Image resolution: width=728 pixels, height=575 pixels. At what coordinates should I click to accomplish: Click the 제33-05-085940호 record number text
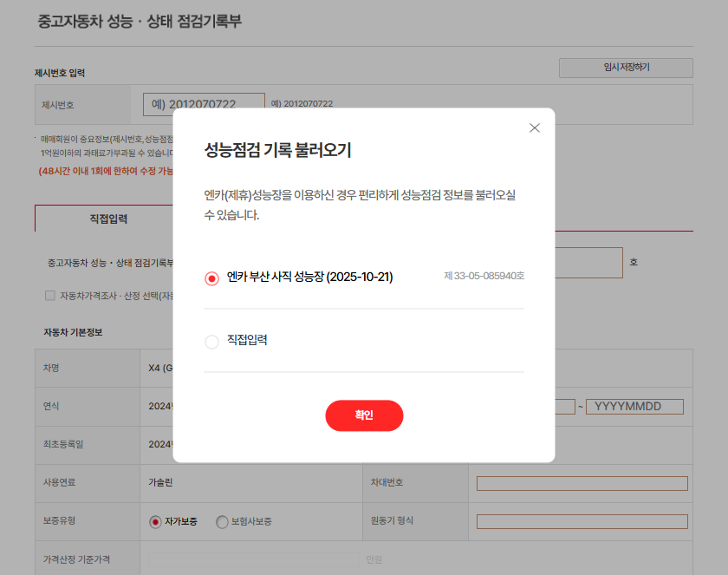[x=484, y=276]
